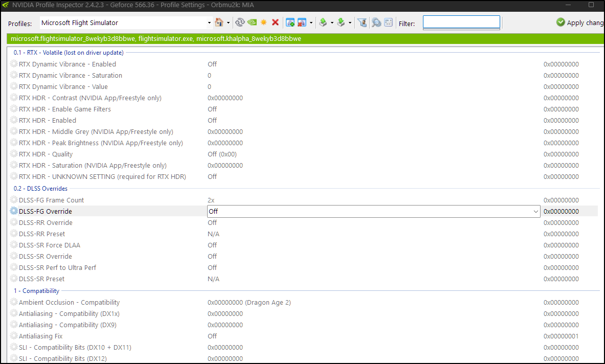The height and width of the screenshot is (364, 605).
Task: Click gear icon beside SLI - Compatibility Bits (DX12)
Action: (14, 358)
